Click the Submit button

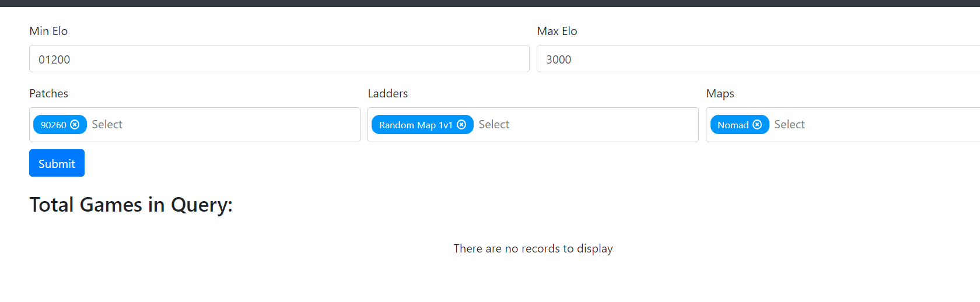(57, 163)
